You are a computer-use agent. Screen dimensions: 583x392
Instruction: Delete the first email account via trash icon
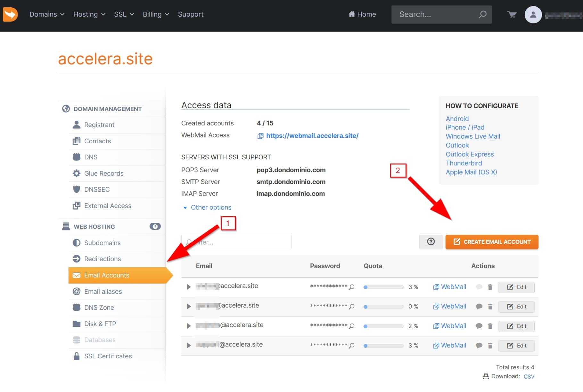(x=490, y=287)
